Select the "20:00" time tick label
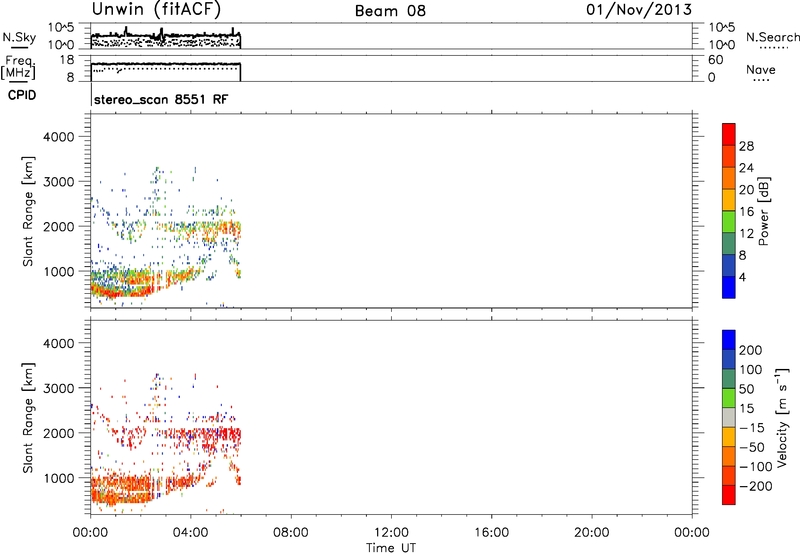This screenshot has height=554, width=800. (591, 533)
